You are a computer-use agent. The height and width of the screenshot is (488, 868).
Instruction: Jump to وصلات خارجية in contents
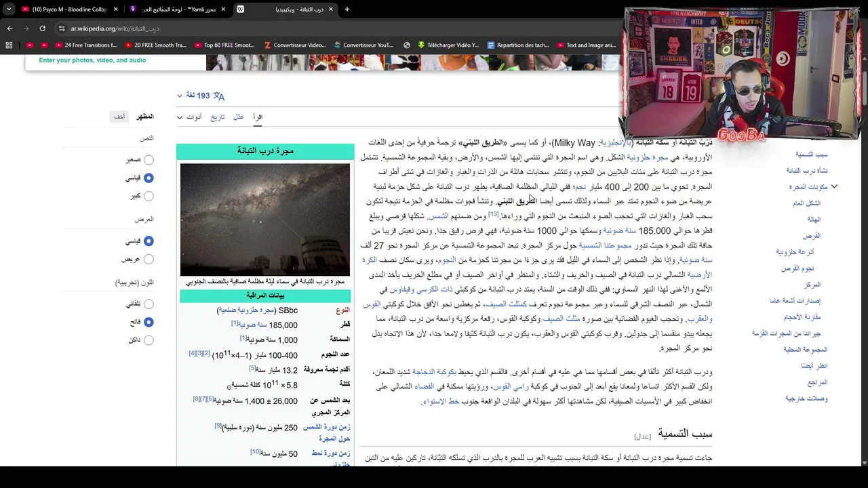(806, 399)
